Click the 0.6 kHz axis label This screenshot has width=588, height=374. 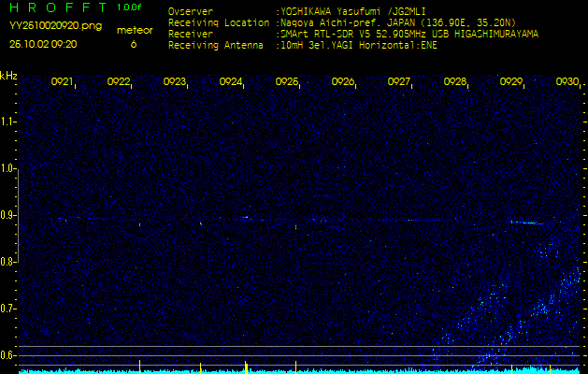(x=7, y=355)
